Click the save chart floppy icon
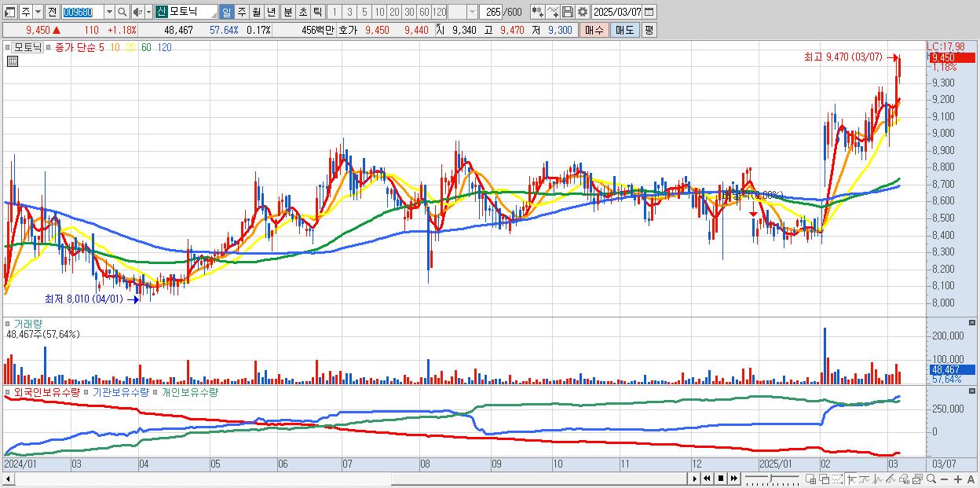 [x=568, y=12]
